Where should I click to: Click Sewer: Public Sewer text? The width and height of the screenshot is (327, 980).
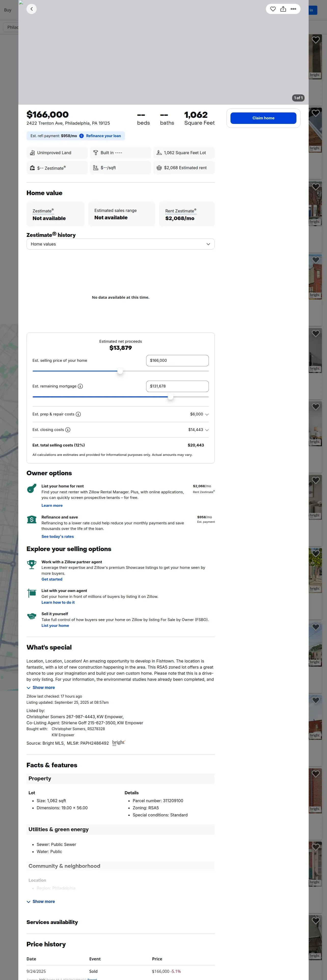coord(56,844)
